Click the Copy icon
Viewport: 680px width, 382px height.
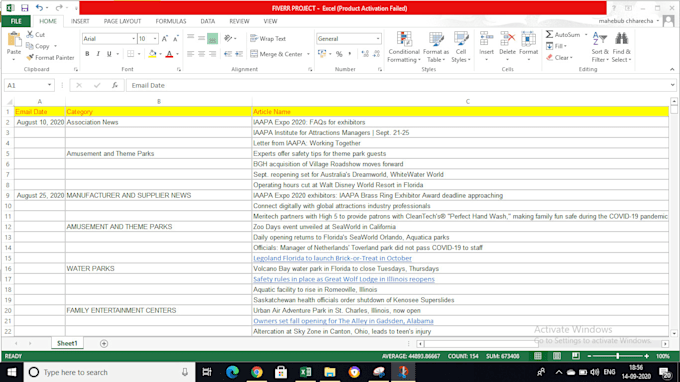click(29, 46)
